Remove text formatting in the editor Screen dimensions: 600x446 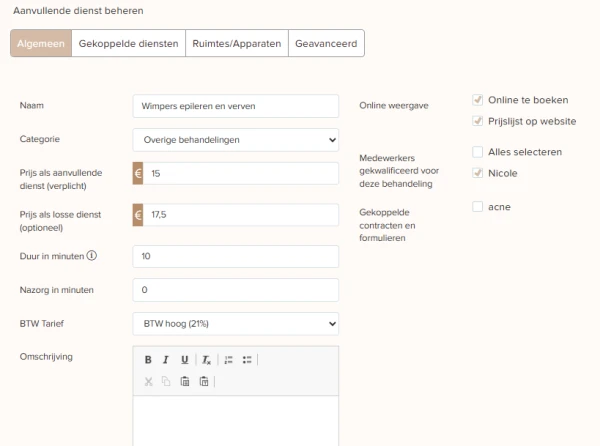coord(206,360)
